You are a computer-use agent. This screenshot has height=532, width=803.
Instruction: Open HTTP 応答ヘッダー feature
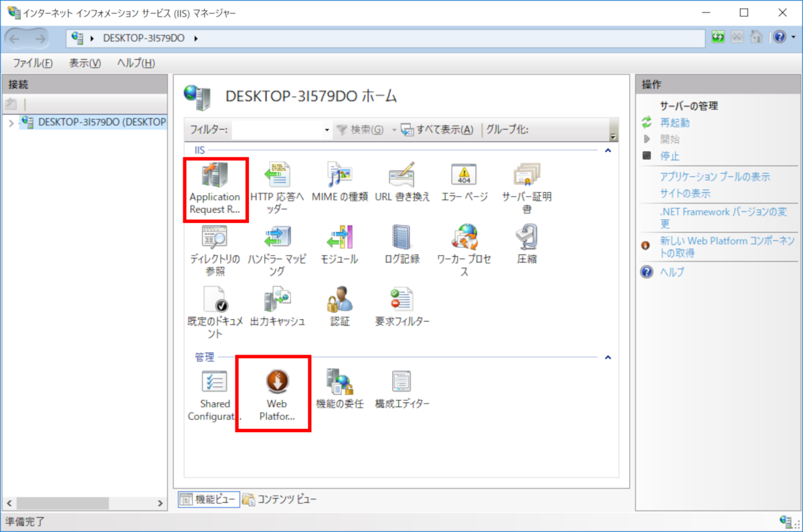276,189
